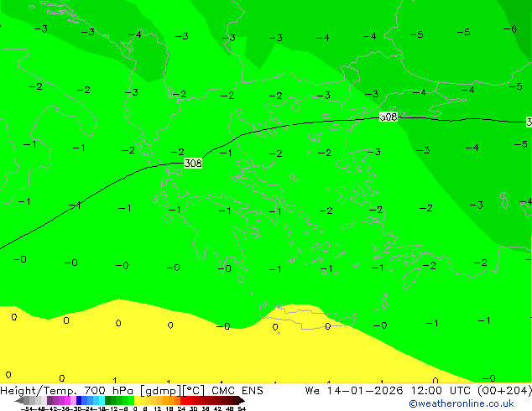Select the dark purple swatch in the color scale

50,401
